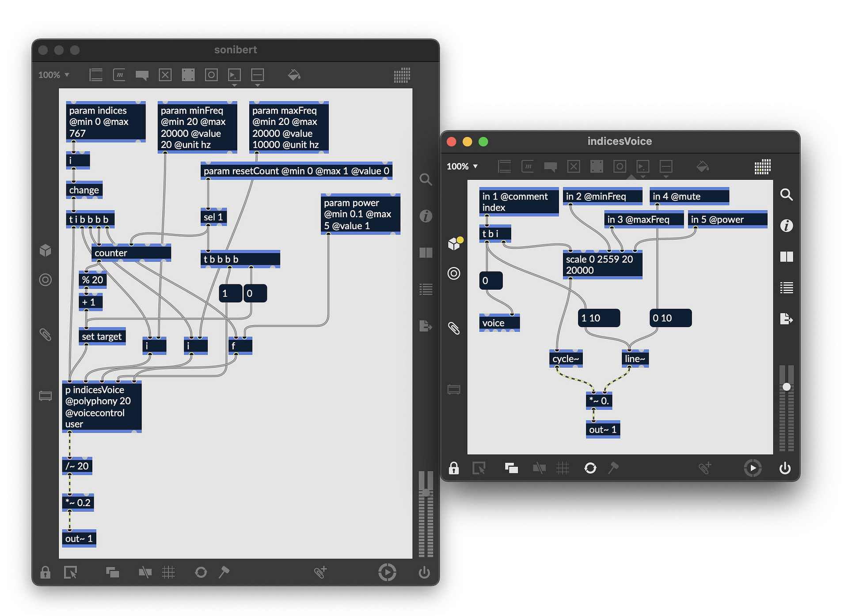Click the split view icon in indicesVoice sidebar
This screenshot has width=848, height=616.
click(786, 257)
